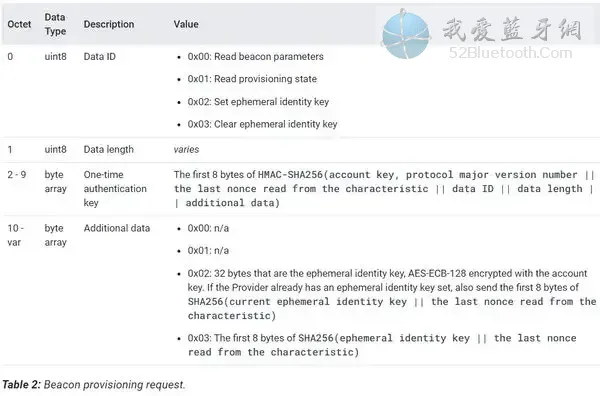600x396 pixels.
Task: Click the Additional data description cell
Action: tap(117, 228)
